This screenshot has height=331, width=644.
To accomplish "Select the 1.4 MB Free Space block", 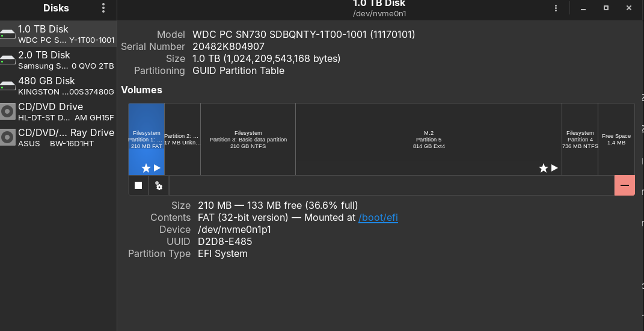I will point(616,139).
